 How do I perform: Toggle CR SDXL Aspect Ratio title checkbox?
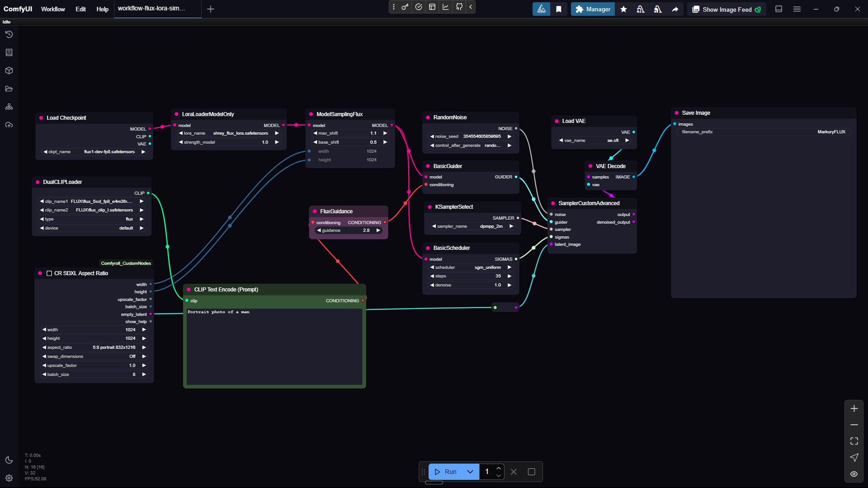pos(49,273)
